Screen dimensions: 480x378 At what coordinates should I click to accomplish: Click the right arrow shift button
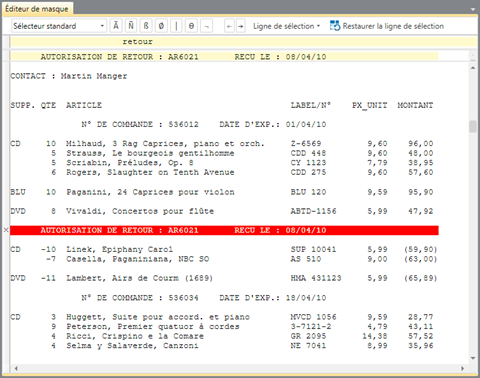point(241,26)
